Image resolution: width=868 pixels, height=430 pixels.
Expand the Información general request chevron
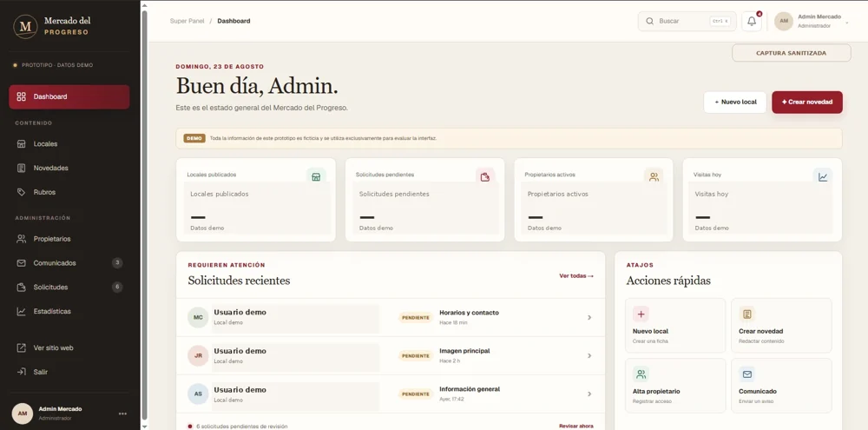point(589,394)
